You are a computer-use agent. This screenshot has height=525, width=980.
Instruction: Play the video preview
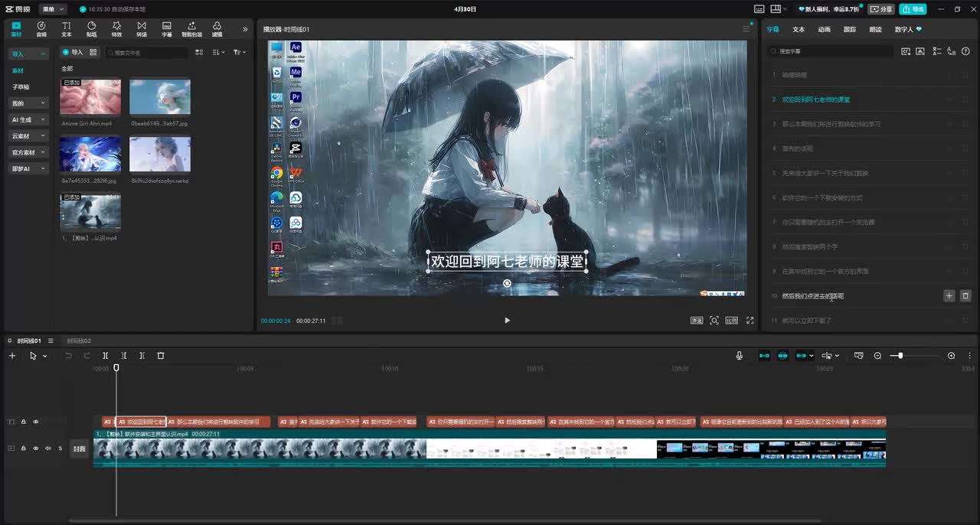pos(507,321)
